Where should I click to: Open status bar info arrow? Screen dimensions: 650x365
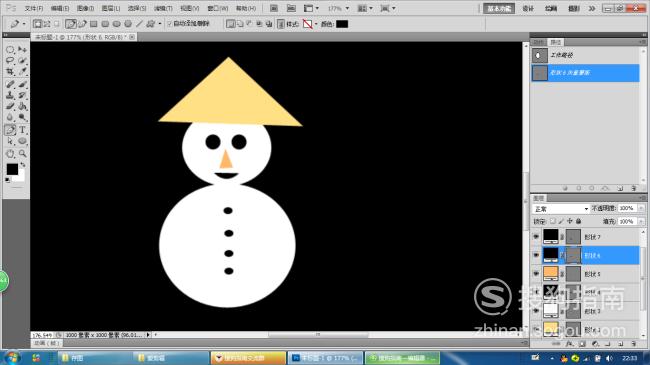pyautogui.click(x=148, y=334)
